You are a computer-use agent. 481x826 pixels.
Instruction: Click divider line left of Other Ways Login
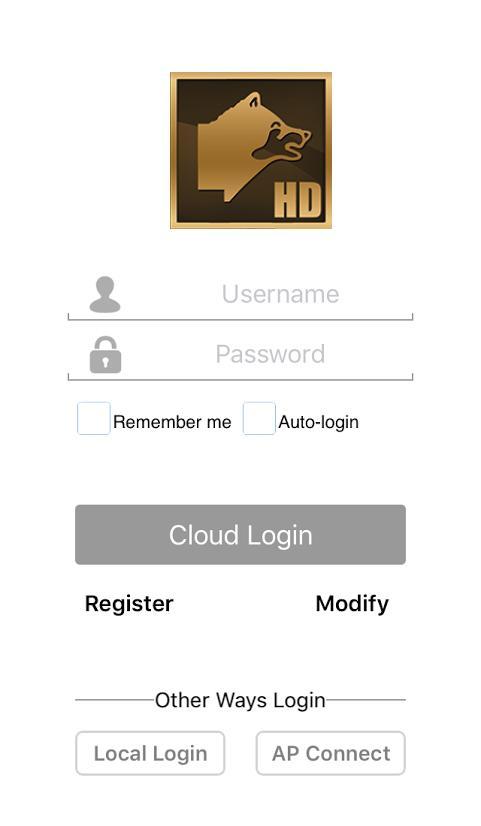coord(115,700)
